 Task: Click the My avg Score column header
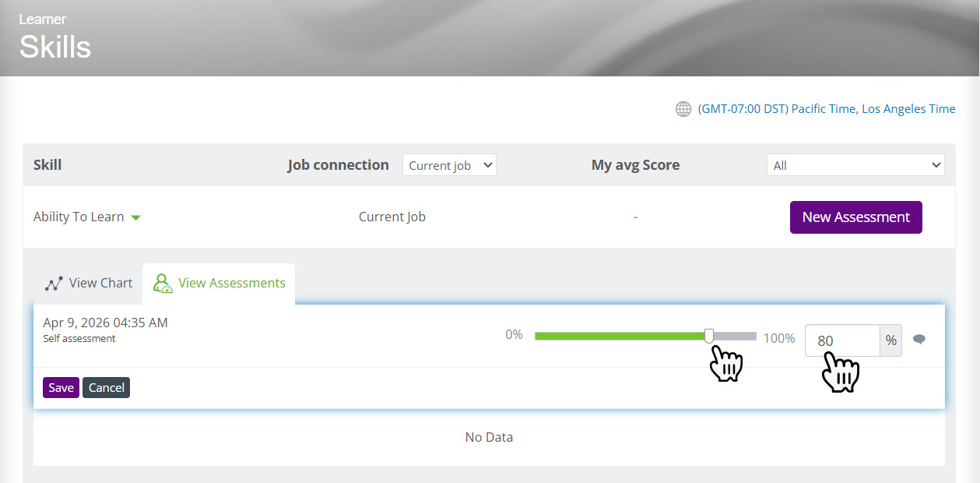(x=635, y=165)
